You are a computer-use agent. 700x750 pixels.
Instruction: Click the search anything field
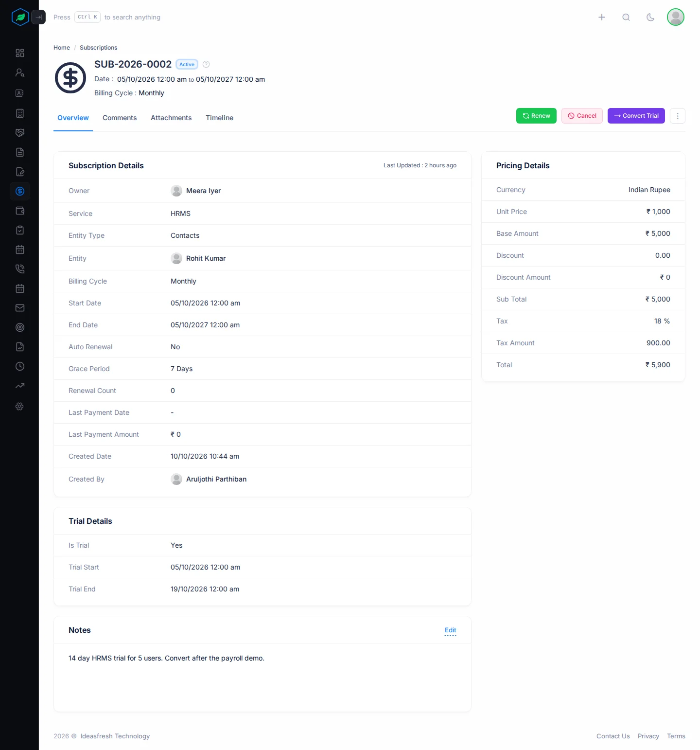pyautogui.click(x=107, y=17)
